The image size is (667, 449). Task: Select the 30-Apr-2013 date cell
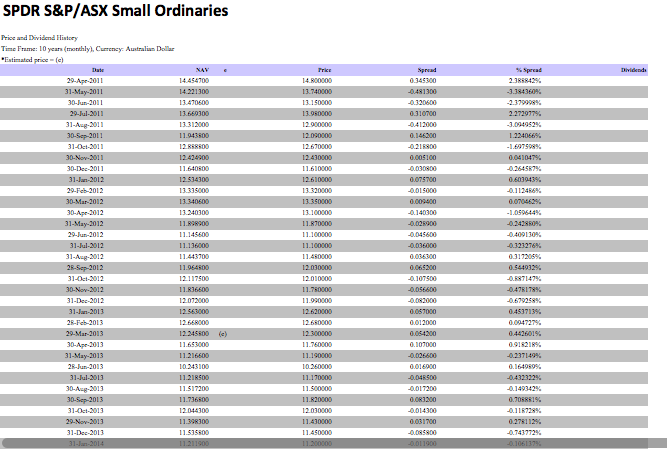[85, 345]
